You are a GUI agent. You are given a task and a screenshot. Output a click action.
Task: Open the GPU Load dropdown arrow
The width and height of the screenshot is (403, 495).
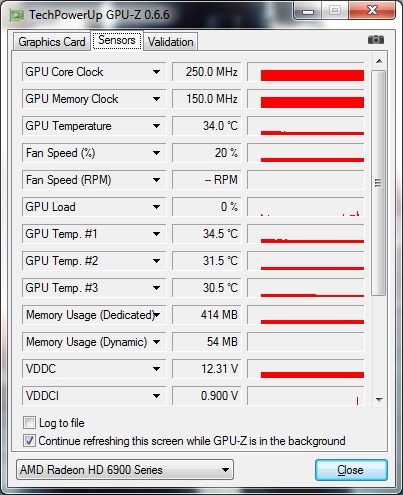tap(156, 207)
